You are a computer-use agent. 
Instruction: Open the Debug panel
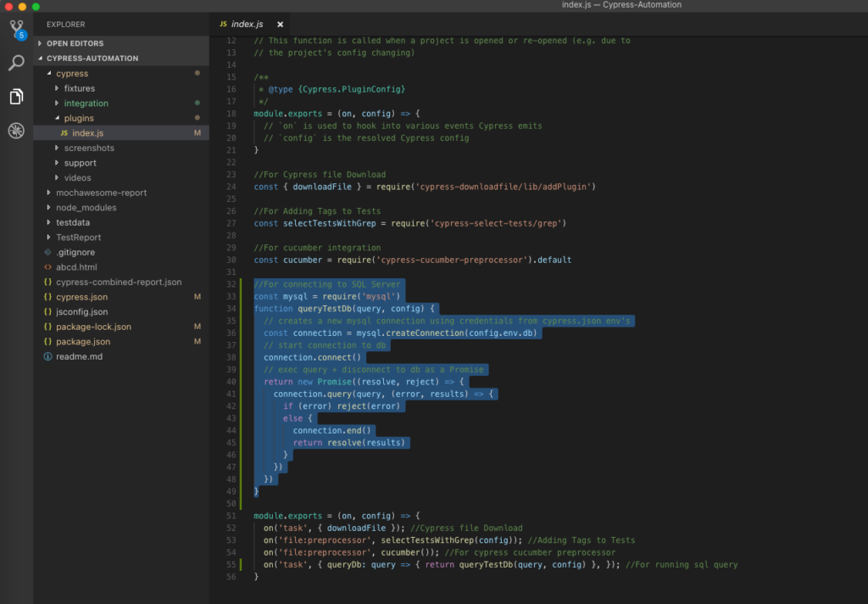pos(15,131)
